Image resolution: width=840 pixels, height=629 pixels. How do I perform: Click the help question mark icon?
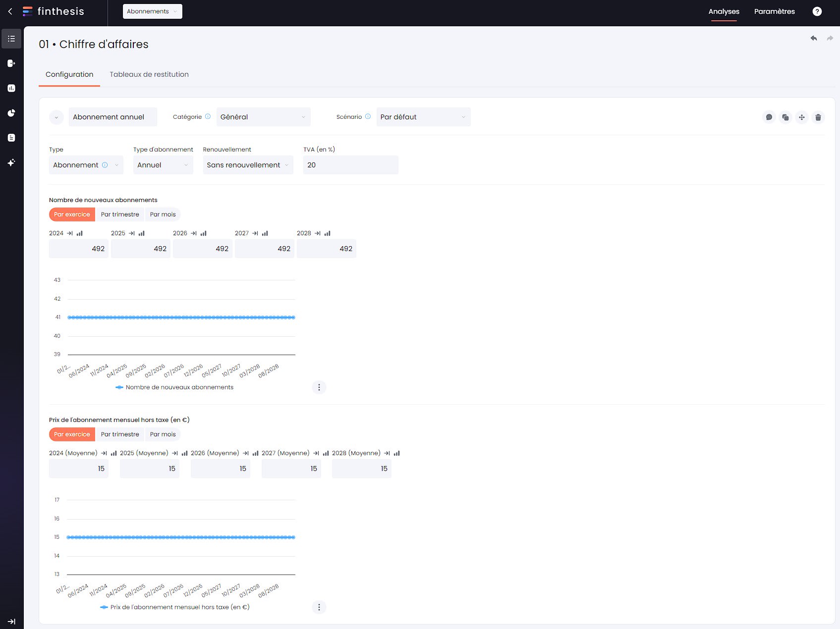817,11
